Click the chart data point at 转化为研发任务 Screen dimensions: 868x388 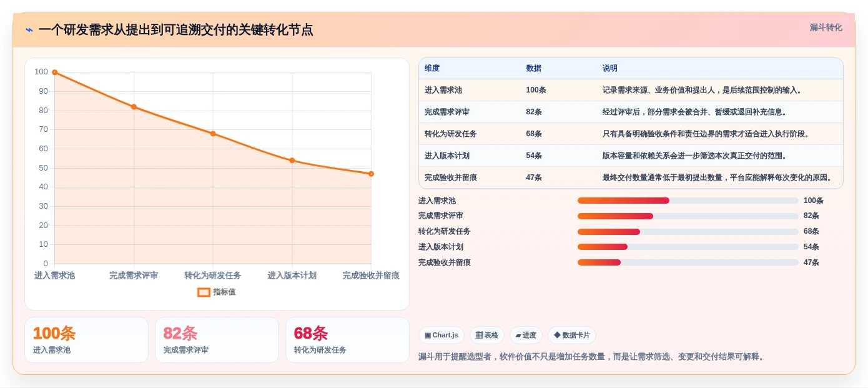tap(213, 134)
